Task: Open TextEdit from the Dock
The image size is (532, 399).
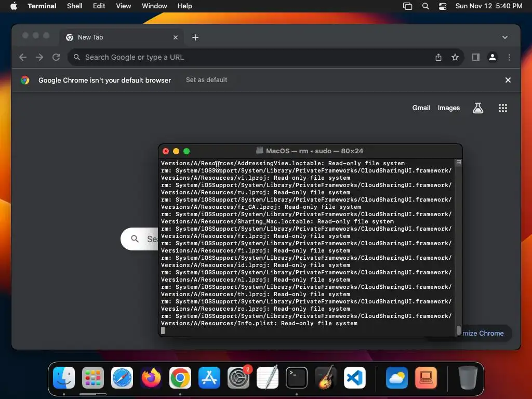Action: (268, 378)
